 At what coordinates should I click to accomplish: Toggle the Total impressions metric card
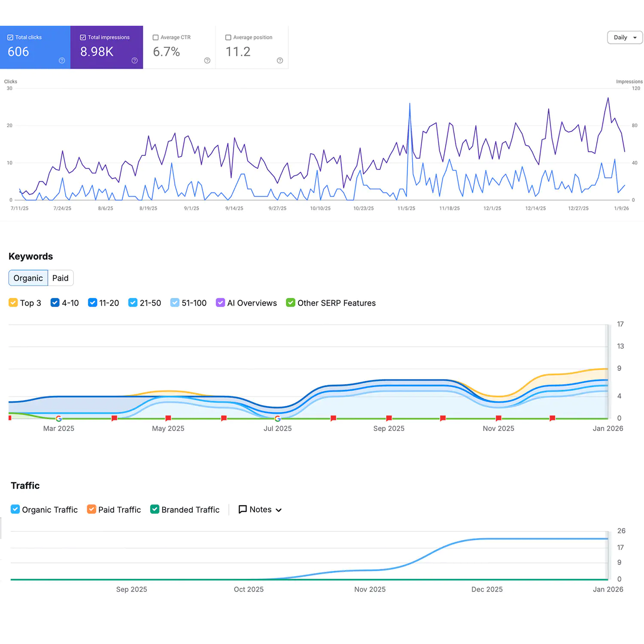[x=106, y=47]
